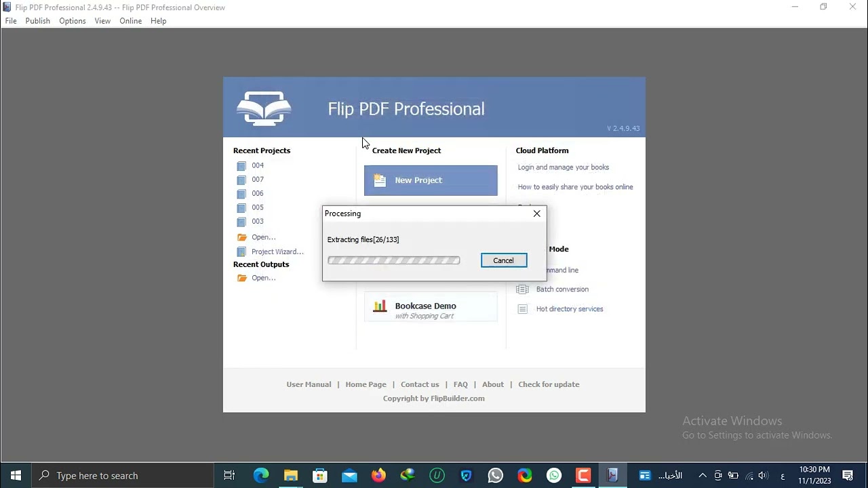Show hidden system tray icons
Viewport: 868px width, 488px height.
(703, 475)
